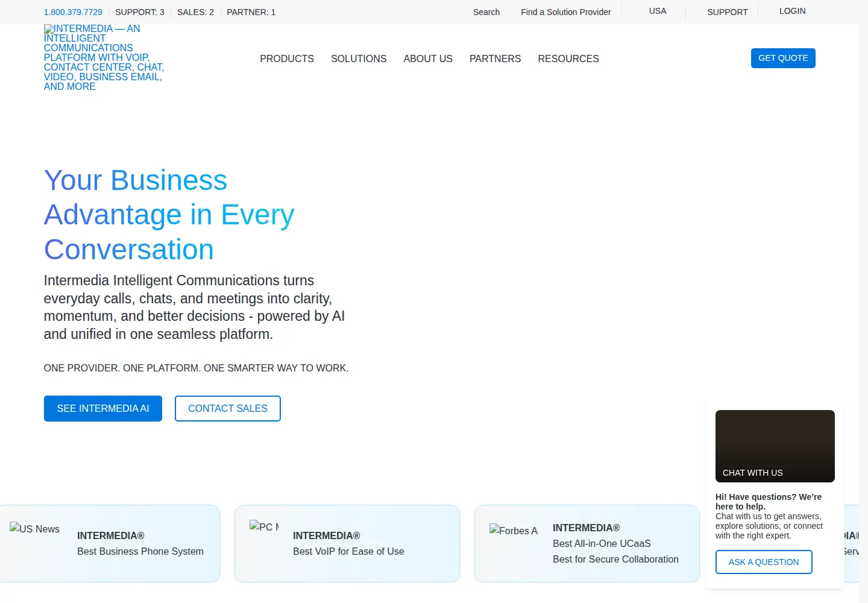Image resolution: width=868 pixels, height=603 pixels.
Task: Open the RESOURCES menu
Action: tap(568, 58)
